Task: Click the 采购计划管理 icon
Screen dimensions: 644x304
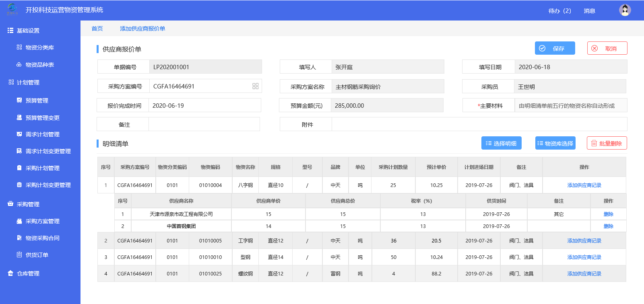Action: coord(19,168)
